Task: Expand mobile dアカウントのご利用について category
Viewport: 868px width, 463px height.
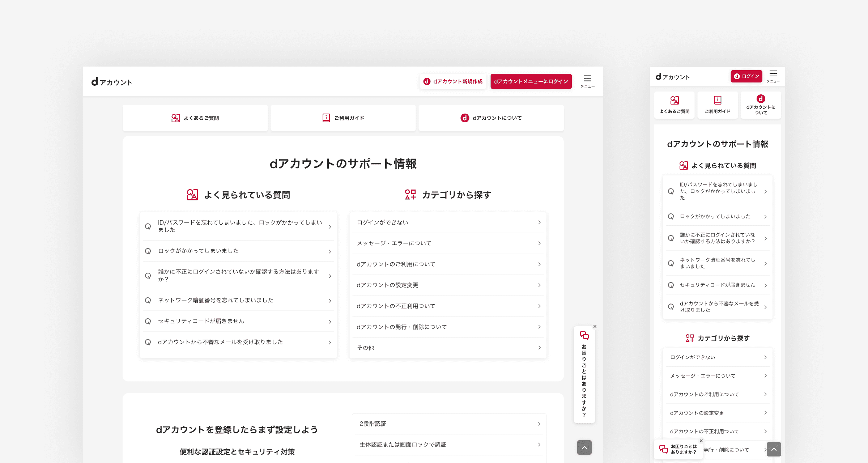Action: (x=718, y=394)
